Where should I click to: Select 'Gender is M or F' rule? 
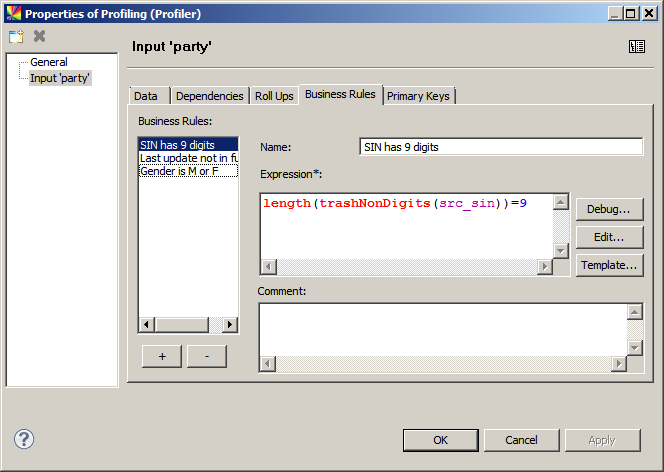187,171
